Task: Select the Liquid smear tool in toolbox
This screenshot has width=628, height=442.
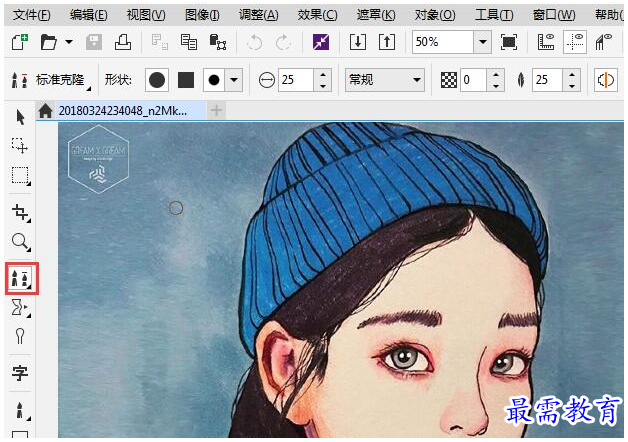Action: click(20, 308)
